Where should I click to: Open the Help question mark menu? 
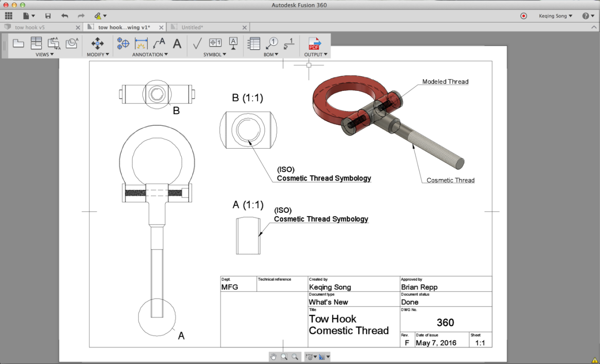point(588,16)
